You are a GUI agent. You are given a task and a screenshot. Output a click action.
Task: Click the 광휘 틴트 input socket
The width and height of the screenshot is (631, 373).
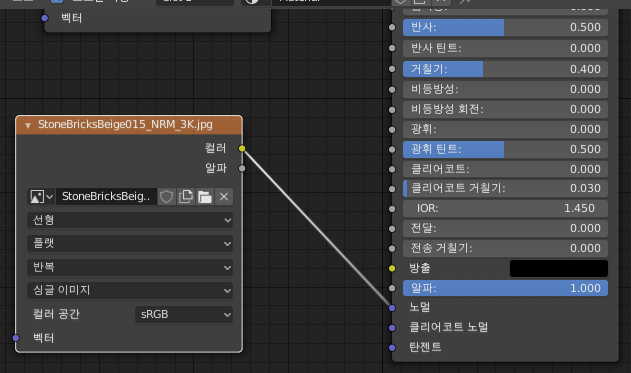click(x=392, y=149)
